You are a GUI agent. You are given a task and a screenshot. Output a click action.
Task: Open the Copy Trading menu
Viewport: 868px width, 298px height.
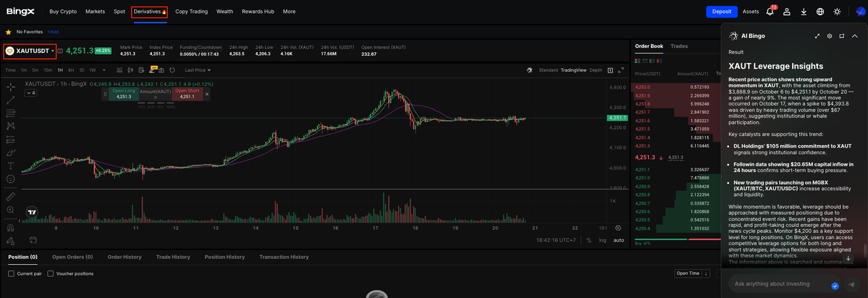pos(191,12)
